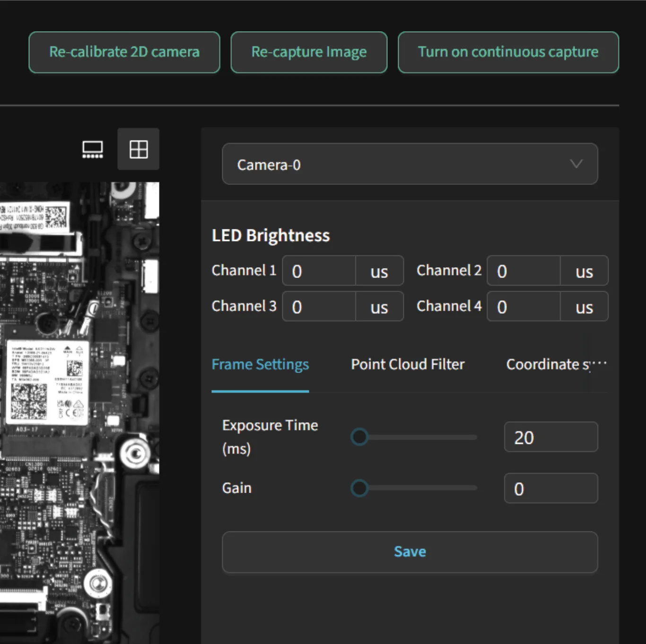Screen dimensions: 646x644
Task: Click the Gain slider handle
Action: [x=359, y=488]
